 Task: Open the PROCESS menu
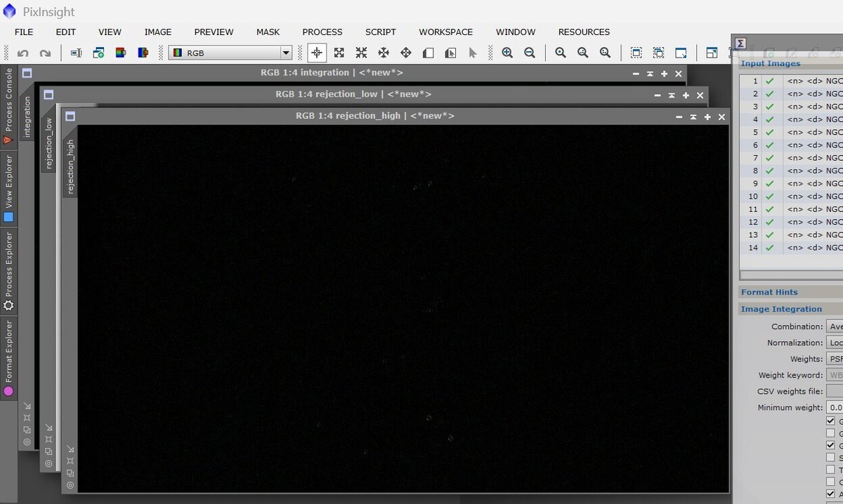(322, 32)
